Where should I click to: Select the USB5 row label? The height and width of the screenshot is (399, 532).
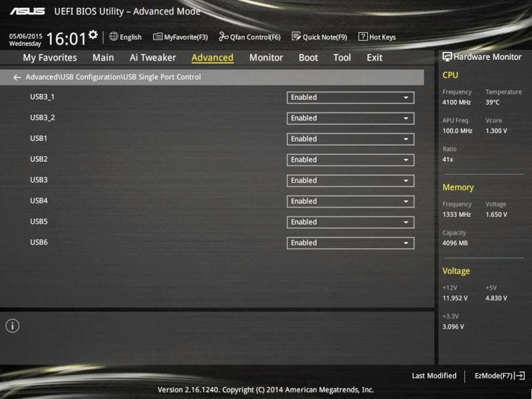pyautogui.click(x=39, y=221)
